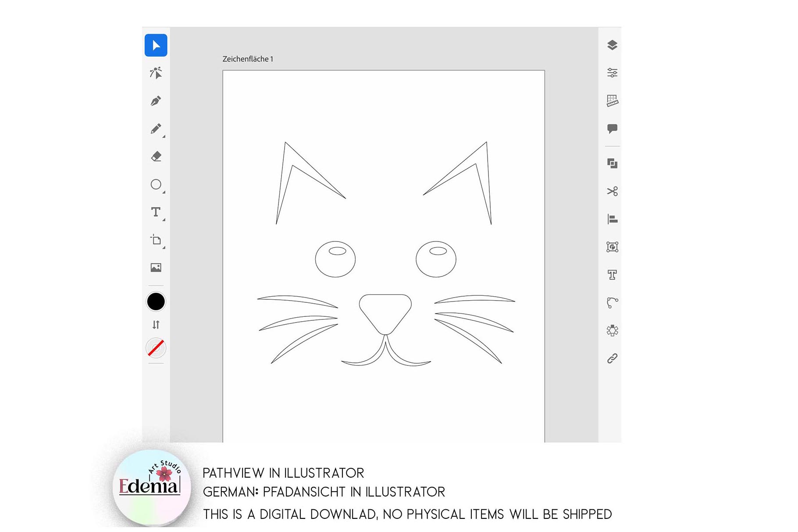Select the Eraser tool

point(156,156)
